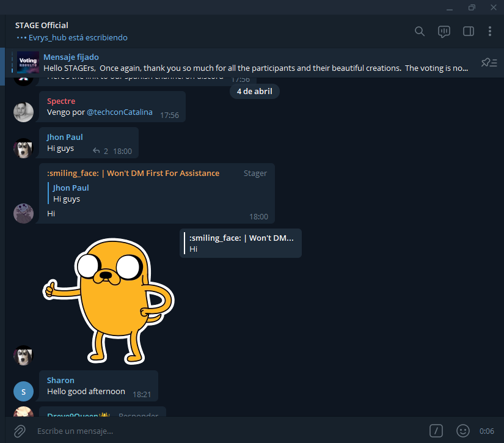Screen dimensions: 504x443
Task: Select the Hello good afternoon message text
Action: pos(86,392)
